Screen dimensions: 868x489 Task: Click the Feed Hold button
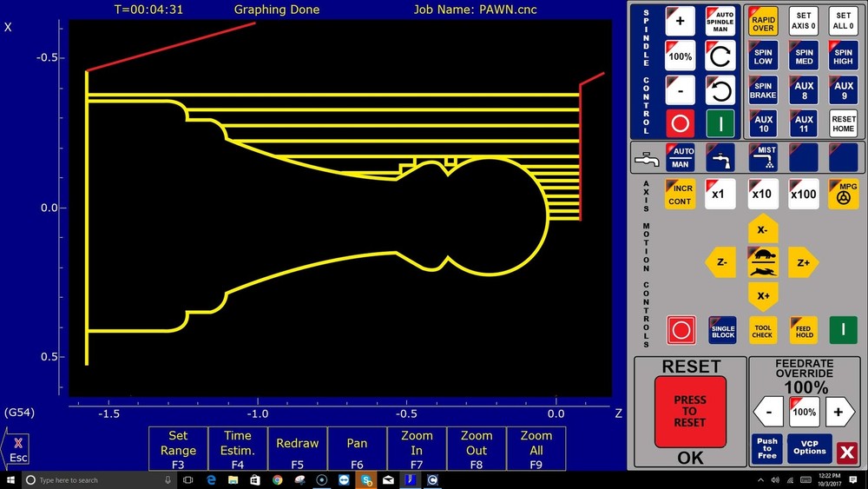point(804,329)
